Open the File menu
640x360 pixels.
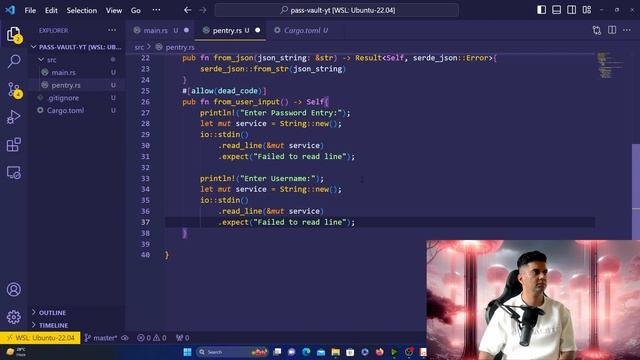click(30, 10)
